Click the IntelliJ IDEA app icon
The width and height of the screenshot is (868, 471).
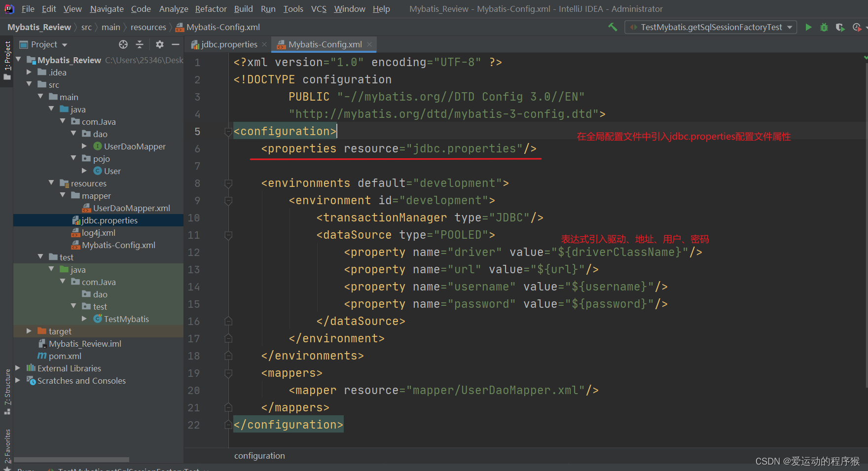9,9
